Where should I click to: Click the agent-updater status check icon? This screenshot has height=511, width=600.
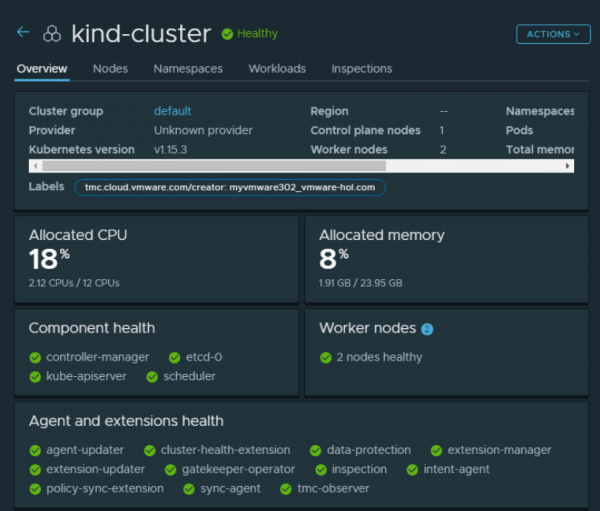[35, 451]
